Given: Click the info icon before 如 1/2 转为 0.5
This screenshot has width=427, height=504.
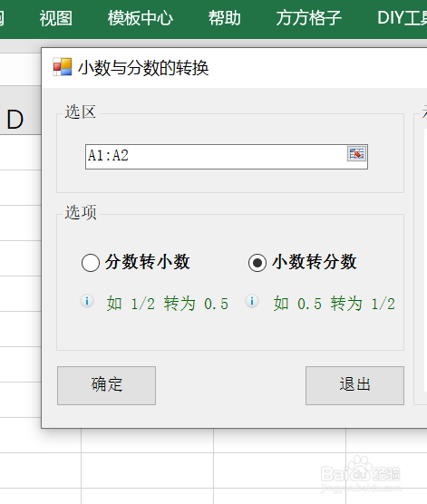Looking at the screenshot, I should (x=87, y=301).
